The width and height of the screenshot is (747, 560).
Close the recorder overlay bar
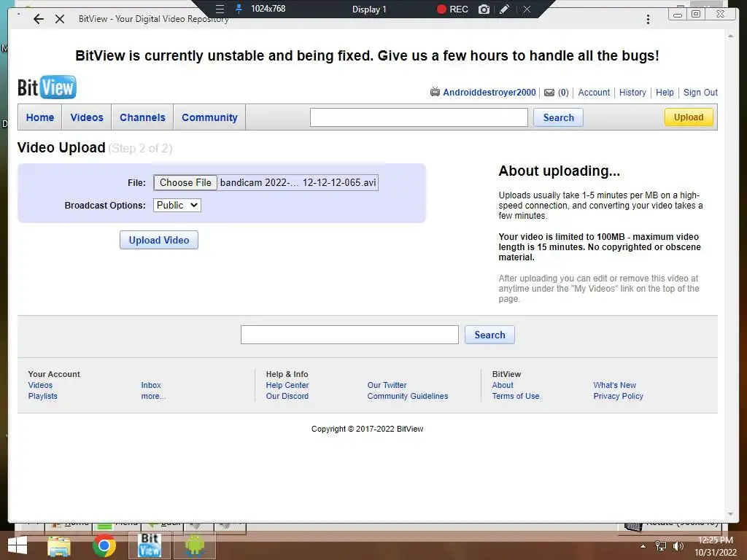[x=527, y=9]
